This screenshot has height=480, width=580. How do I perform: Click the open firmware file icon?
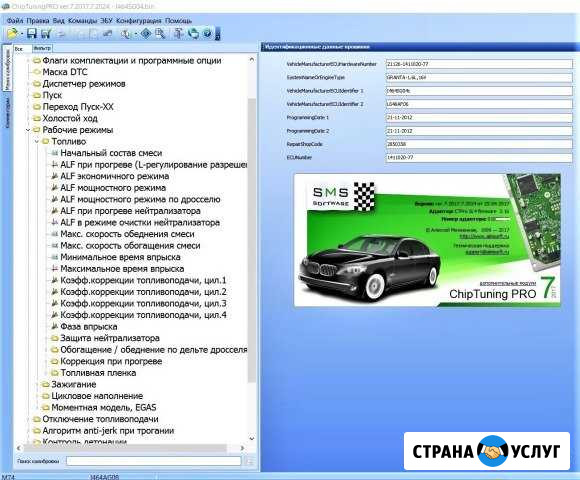coord(12,34)
